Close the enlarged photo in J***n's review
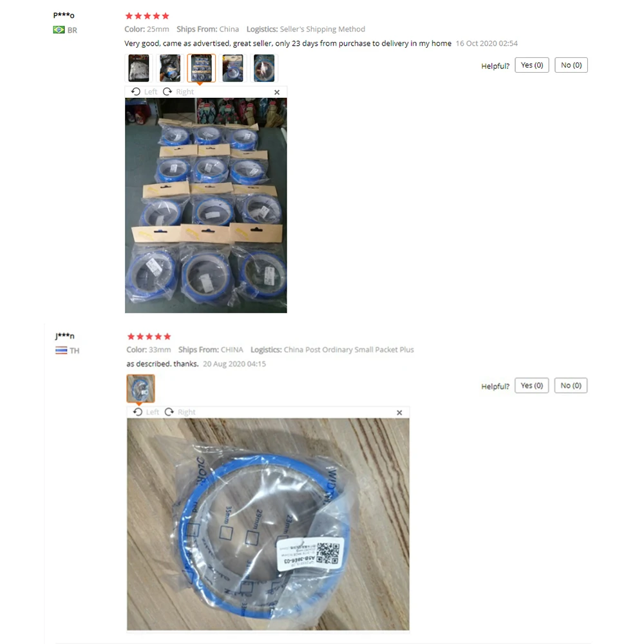Image resolution: width=644 pixels, height=644 pixels. [x=399, y=413]
